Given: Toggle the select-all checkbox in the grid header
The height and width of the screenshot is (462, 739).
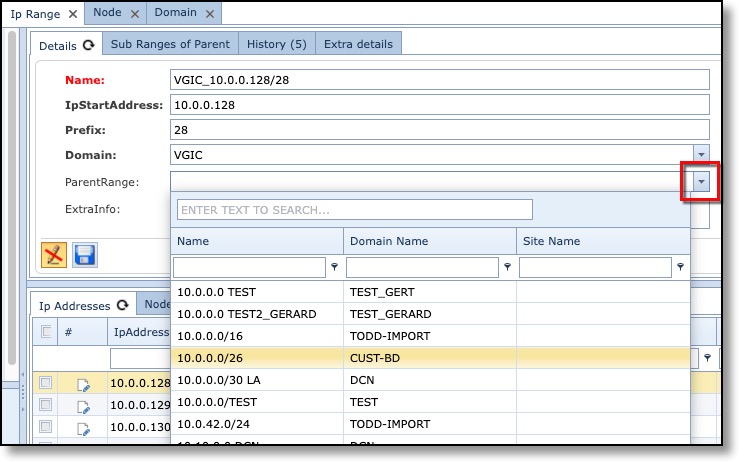Looking at the screenshot, I should pos(45,332).
